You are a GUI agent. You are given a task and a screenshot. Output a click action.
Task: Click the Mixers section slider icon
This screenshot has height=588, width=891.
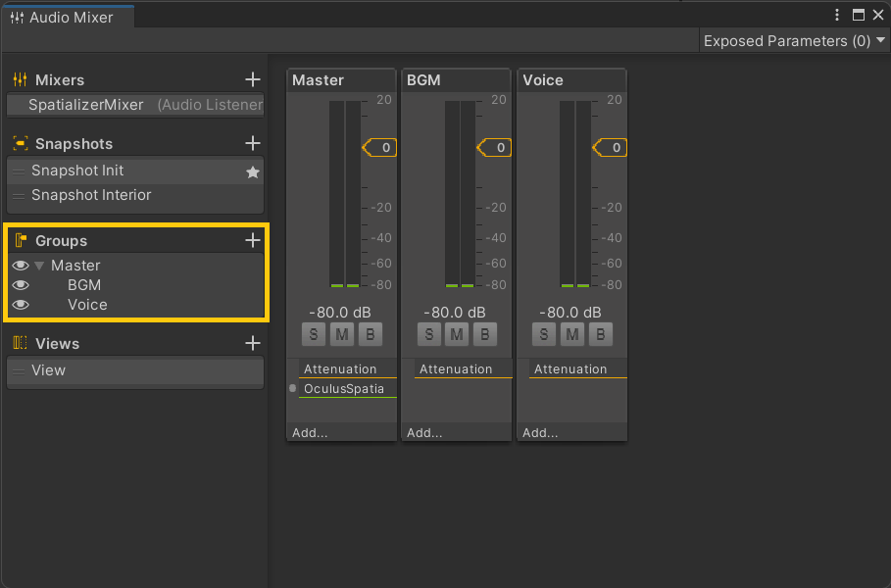(x=20, y=79)
